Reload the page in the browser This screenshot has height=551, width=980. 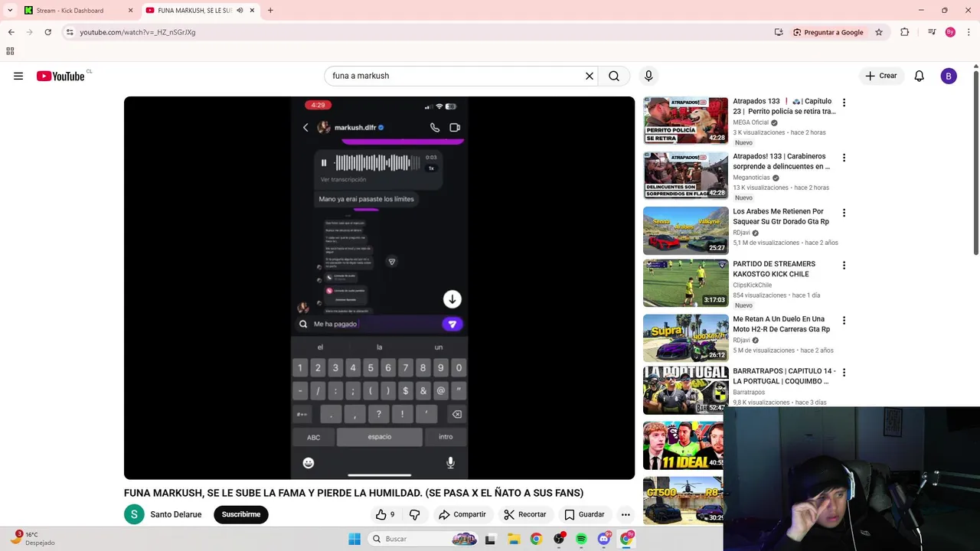(47, 32)
